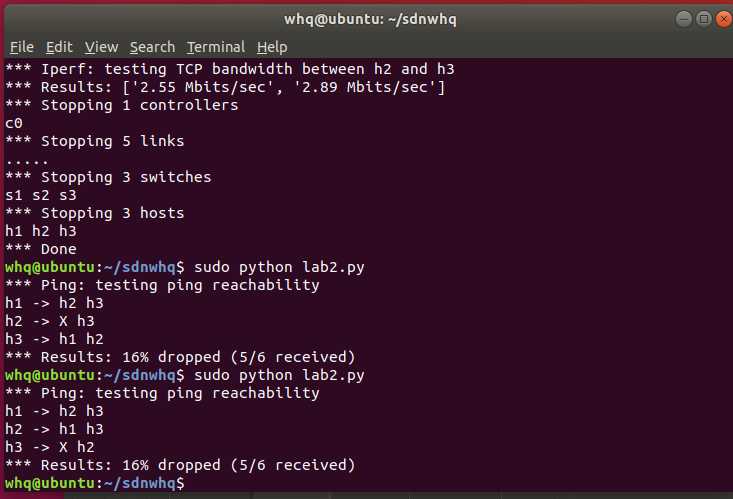
Task: Click the window title whq@ubuntu: ~/sdnwhq
Action: pyautogui.click(x=370, y=20)
